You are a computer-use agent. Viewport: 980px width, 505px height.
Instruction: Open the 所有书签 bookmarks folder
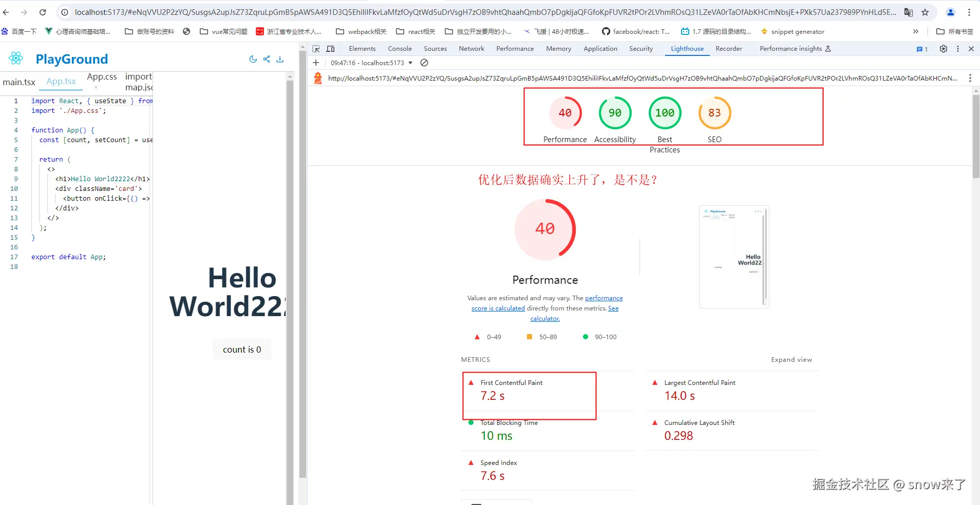tap(955, 31)
